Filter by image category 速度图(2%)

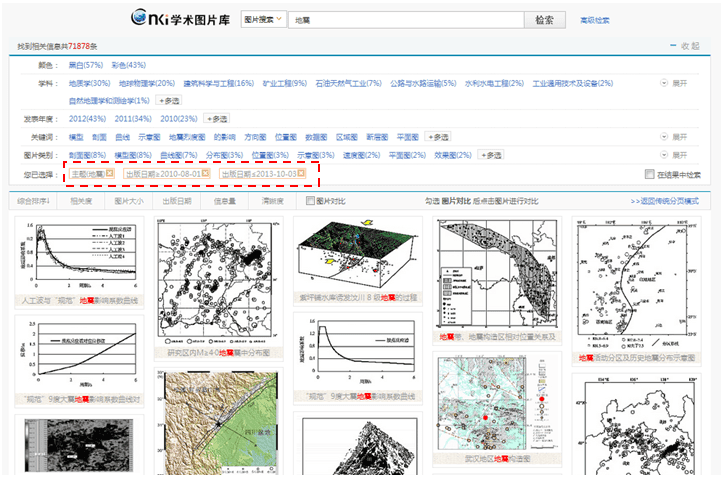(x=362, y=155)
